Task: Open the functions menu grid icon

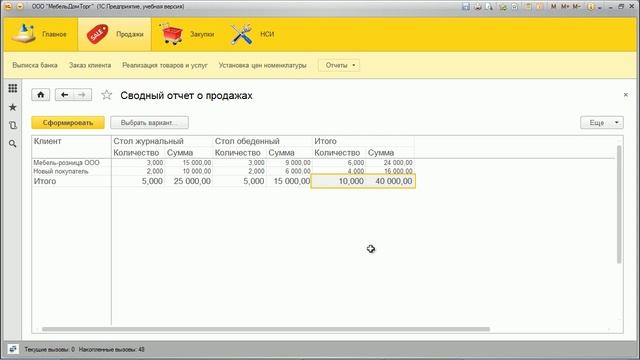Action: pos(13,88)
